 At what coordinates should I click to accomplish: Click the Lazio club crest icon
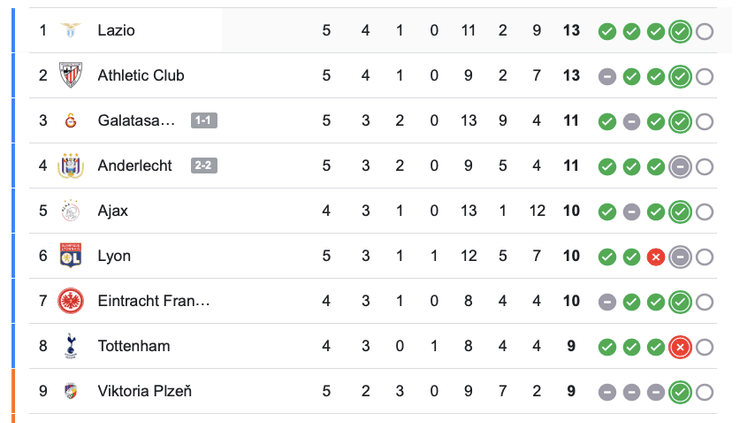[x=71, y=31]
